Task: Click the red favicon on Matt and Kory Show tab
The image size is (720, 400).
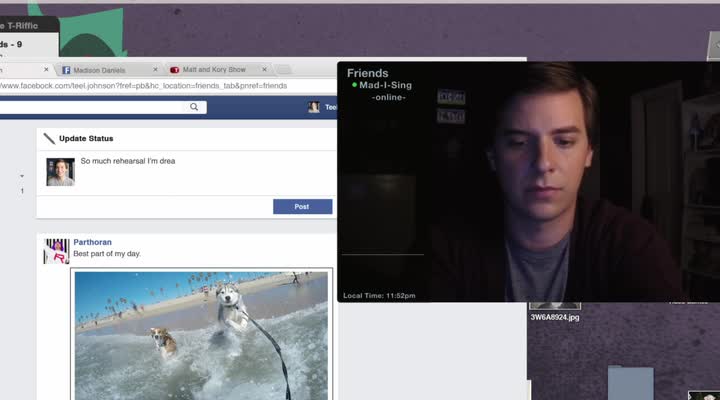Action: (x=175, y=70)
